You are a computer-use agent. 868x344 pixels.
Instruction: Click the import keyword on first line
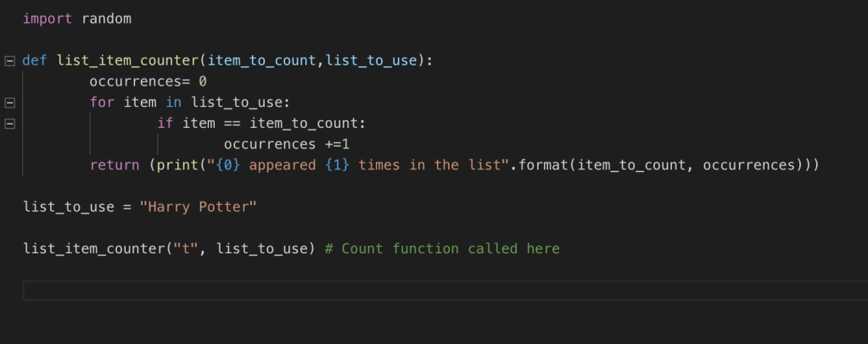pos(48,19)
